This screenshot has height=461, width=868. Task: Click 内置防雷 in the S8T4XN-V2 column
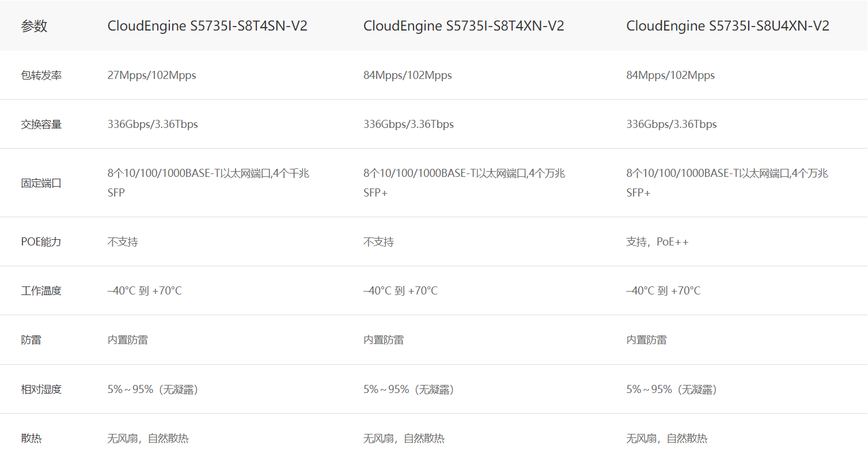click(383, 340)
